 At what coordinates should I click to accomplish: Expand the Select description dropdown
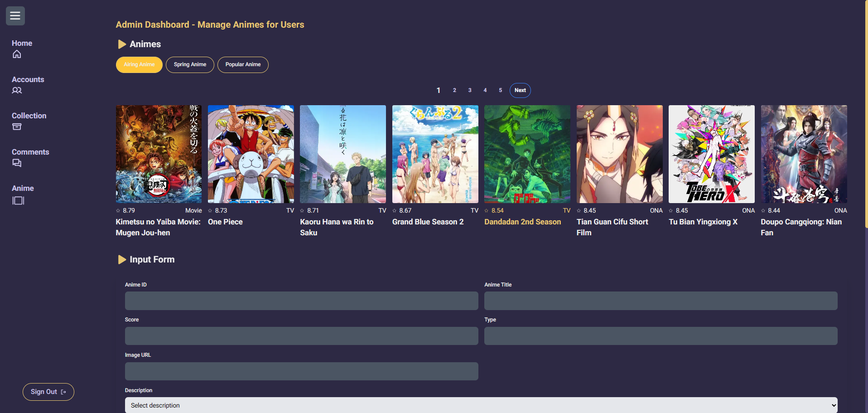coord(481,405)
